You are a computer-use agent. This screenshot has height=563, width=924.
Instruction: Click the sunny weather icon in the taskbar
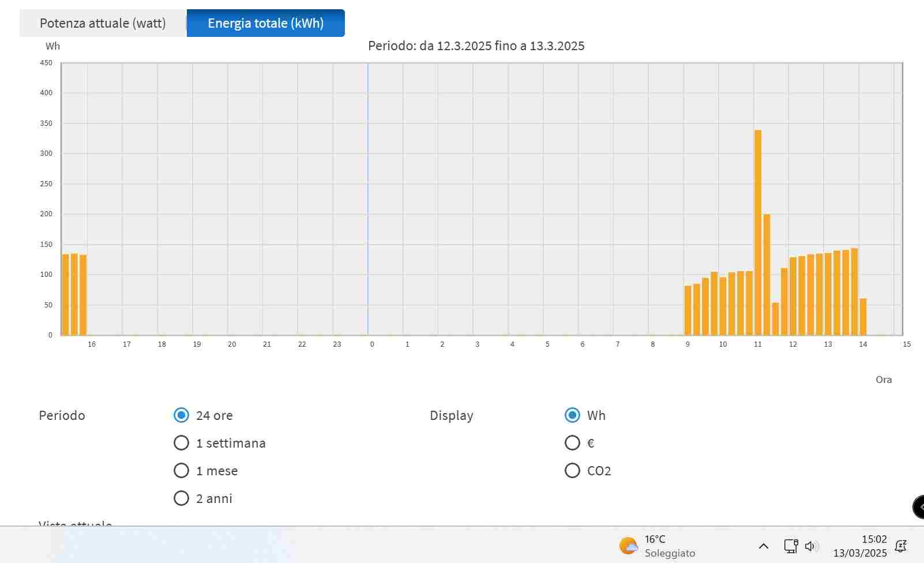pos(628,546)
